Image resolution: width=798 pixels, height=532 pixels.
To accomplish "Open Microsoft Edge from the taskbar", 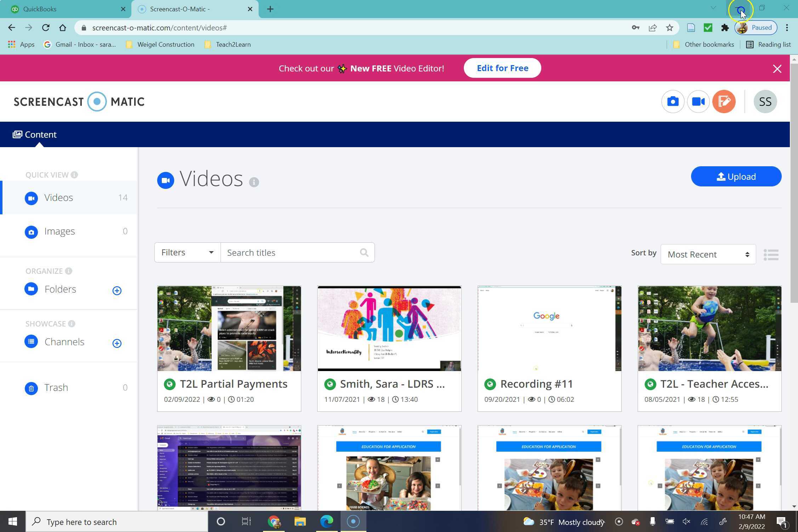I will [326, 521].
